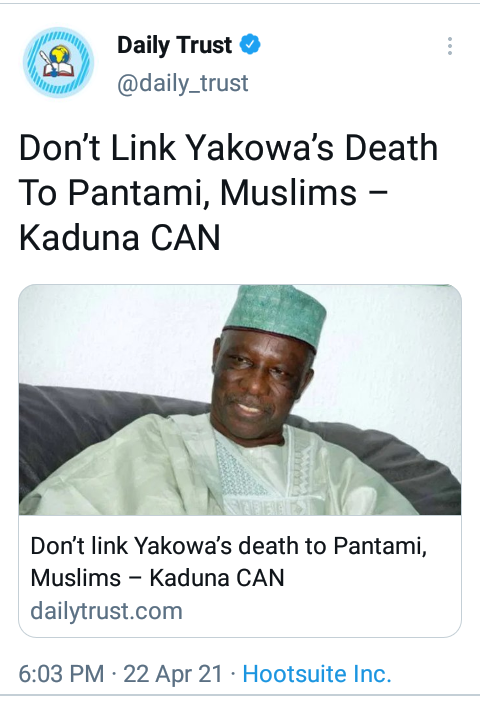Click the 6:03 PM timestamp

[62, 674]
